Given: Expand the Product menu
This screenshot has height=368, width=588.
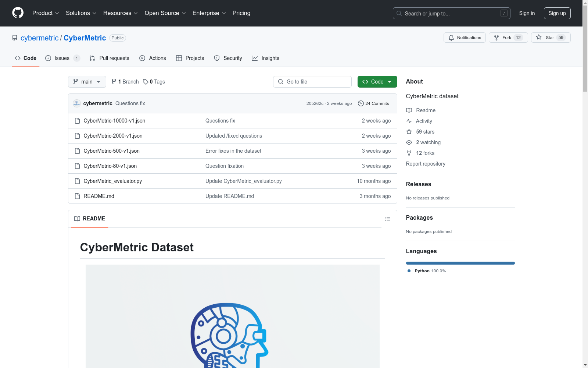Looking at the screenshot, I should click(x=46, y=13).
